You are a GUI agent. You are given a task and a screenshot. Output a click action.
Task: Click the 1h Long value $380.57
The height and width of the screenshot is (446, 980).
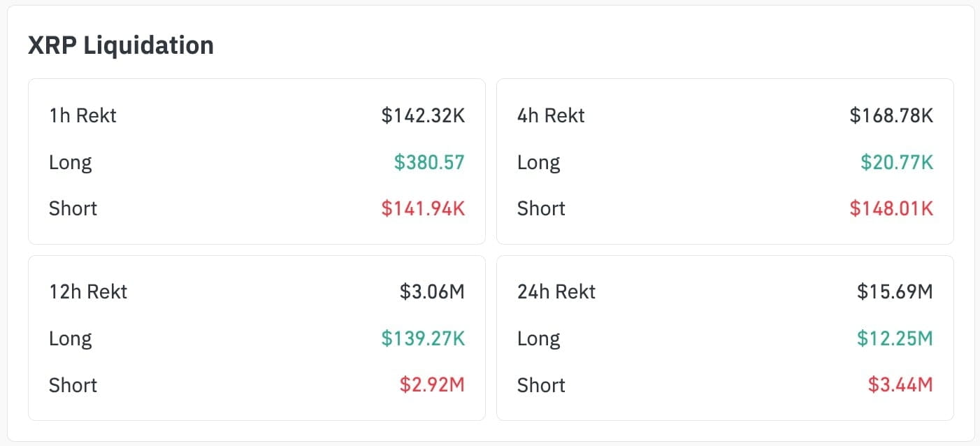tap(429, 162)
